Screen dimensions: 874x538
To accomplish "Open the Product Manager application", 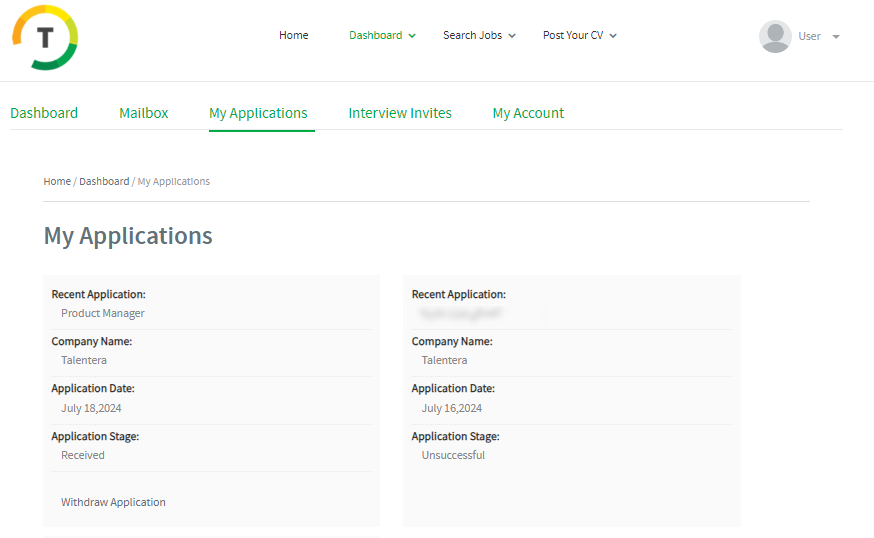I will coord(103,313).
